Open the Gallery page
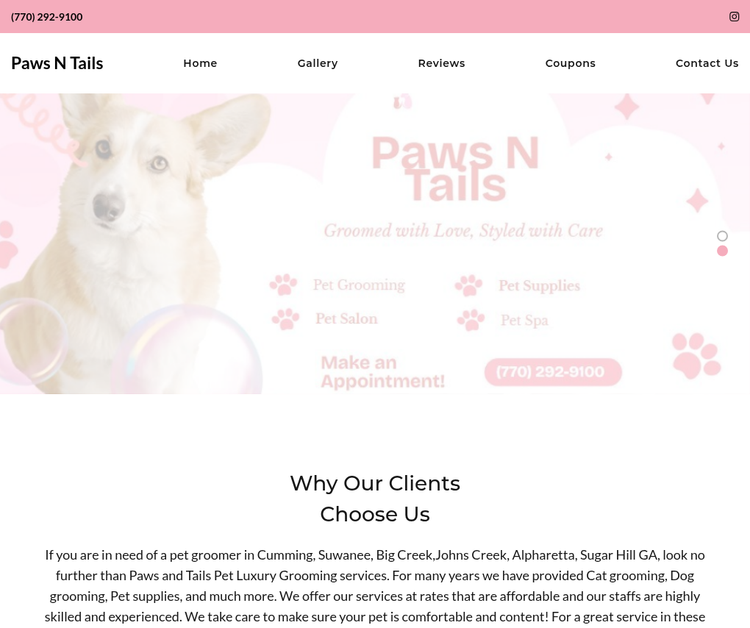This screenshot has width=750, height=628. (x=318, y=63)
